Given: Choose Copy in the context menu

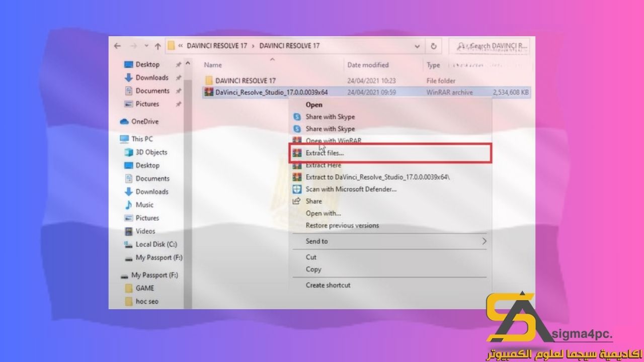Looking at the screenshot, I should [313, 269].
